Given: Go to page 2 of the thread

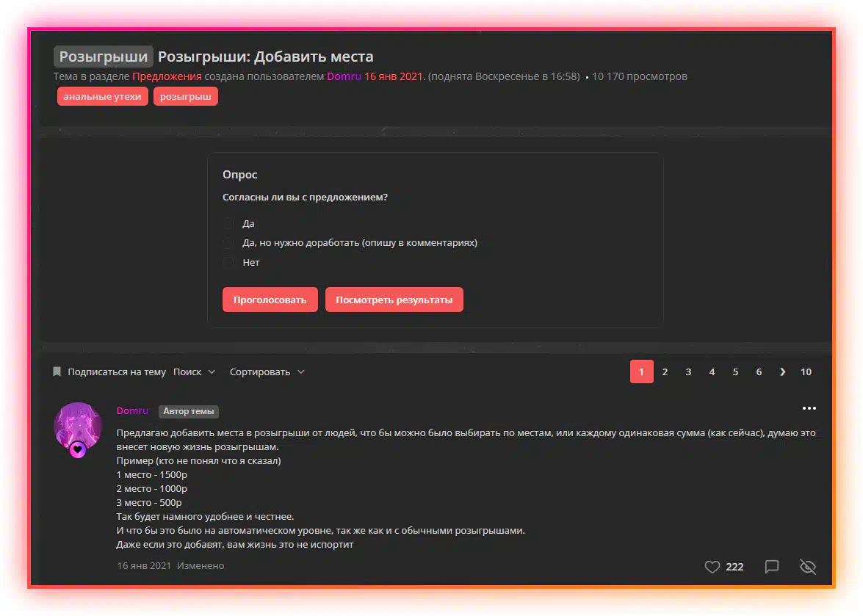Looking at the screenshot, I should coord(665,372).
